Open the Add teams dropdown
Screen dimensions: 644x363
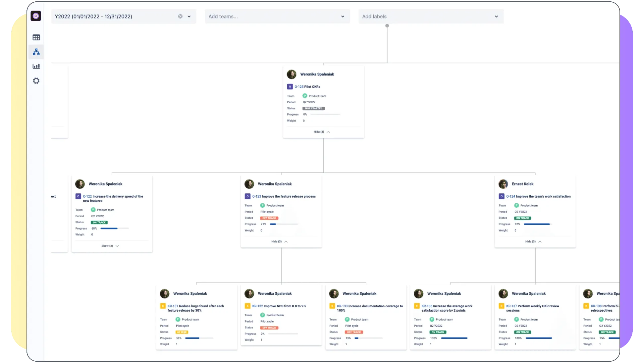[277, 16]
